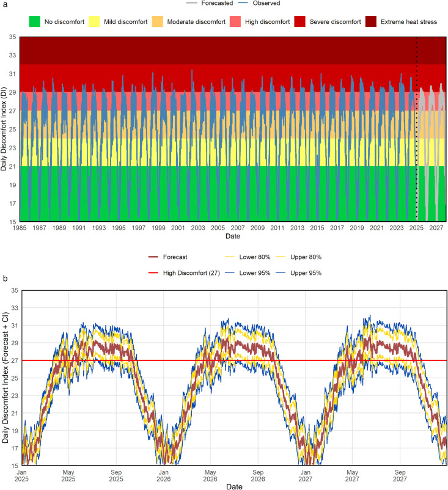Image resolution: width=448 pixels, height=490 pixels.
Task: Click the brown Forecast line legend key
Action: click(x=153, y=257)
